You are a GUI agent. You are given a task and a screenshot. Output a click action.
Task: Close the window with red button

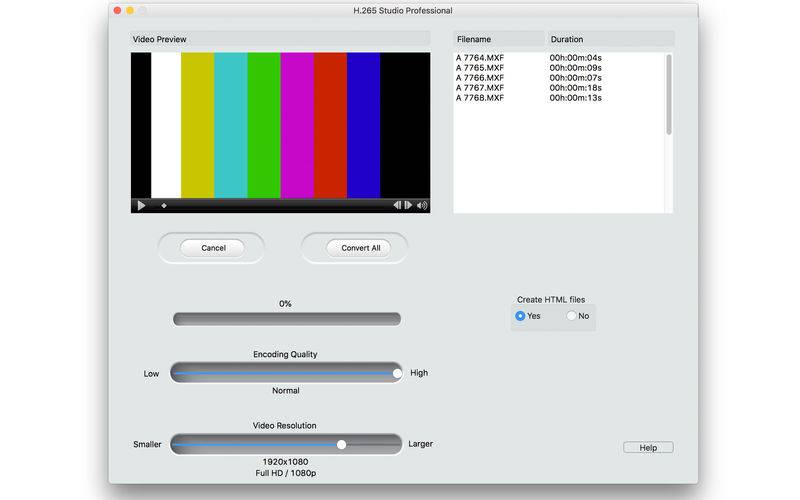117,10
